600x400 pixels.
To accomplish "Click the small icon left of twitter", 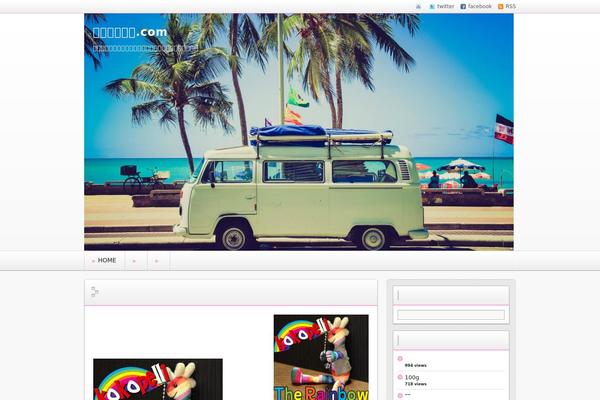I will tap(418, 7).
